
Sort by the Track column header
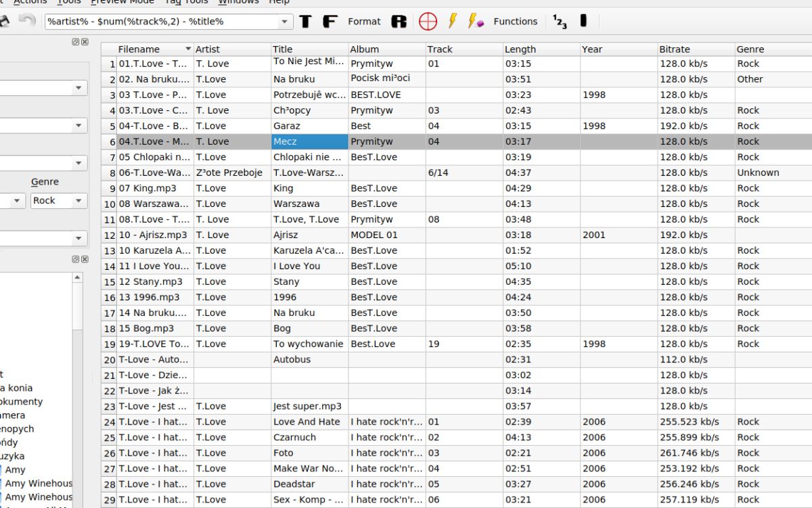click(x=464, y=49)
